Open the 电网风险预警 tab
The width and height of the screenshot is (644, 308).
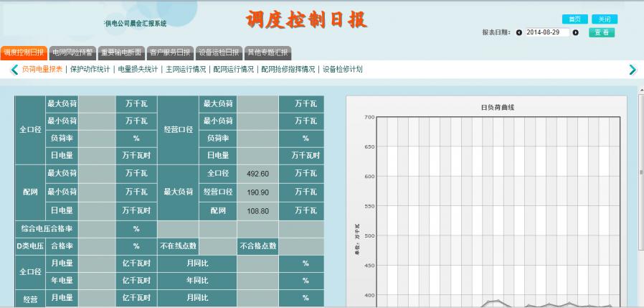(x=72, y=52)
